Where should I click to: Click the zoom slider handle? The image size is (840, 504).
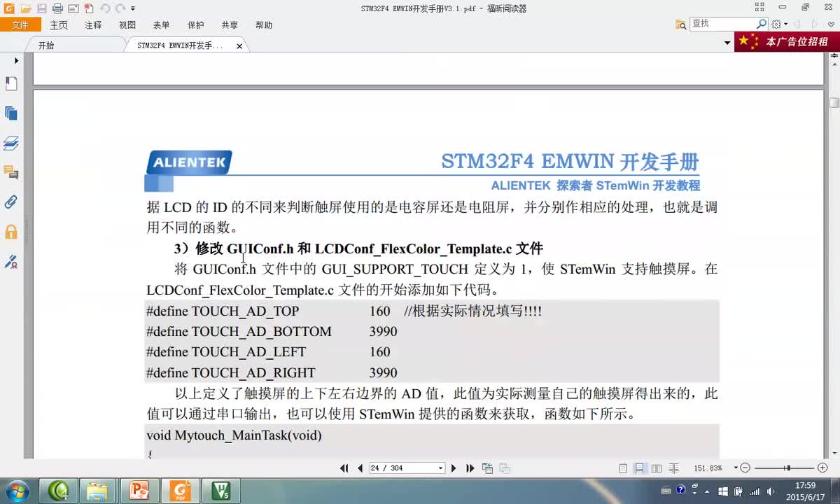(x=788, y=468)
